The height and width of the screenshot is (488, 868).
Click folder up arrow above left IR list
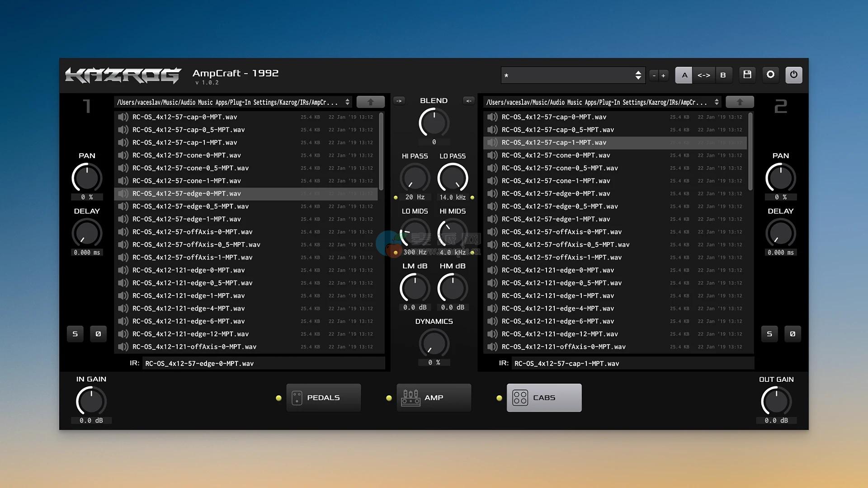pos(370,102)
